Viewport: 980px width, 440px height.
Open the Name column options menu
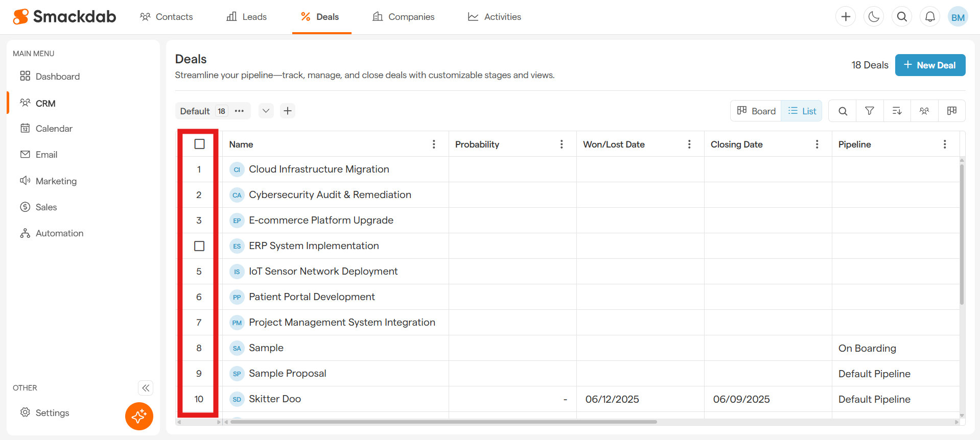coord(434,144)
